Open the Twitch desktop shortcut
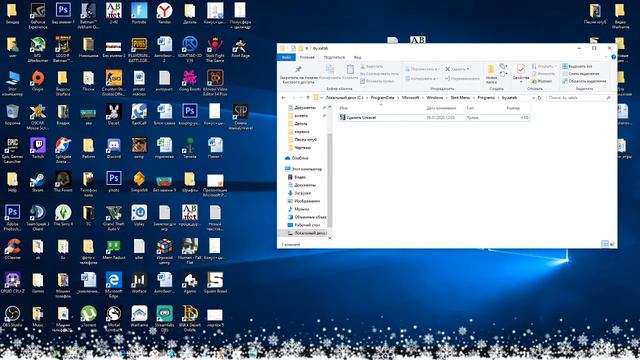The width and height of the screenshot is (640, 360). click(38, 148)
